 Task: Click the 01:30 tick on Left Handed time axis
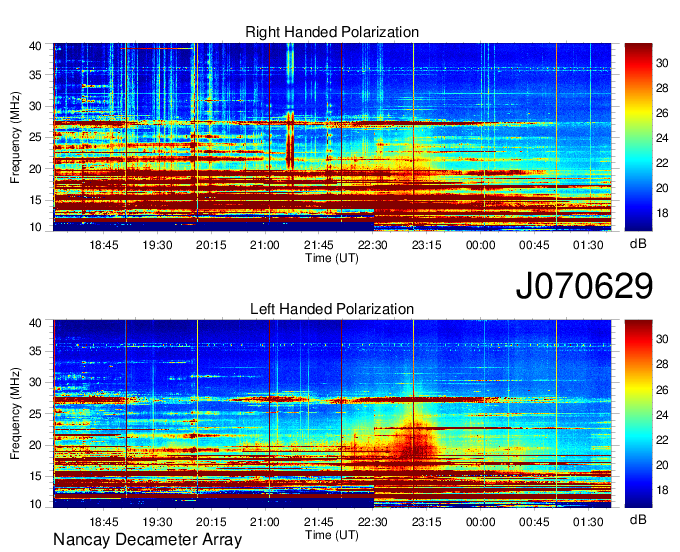click(588, 522)
